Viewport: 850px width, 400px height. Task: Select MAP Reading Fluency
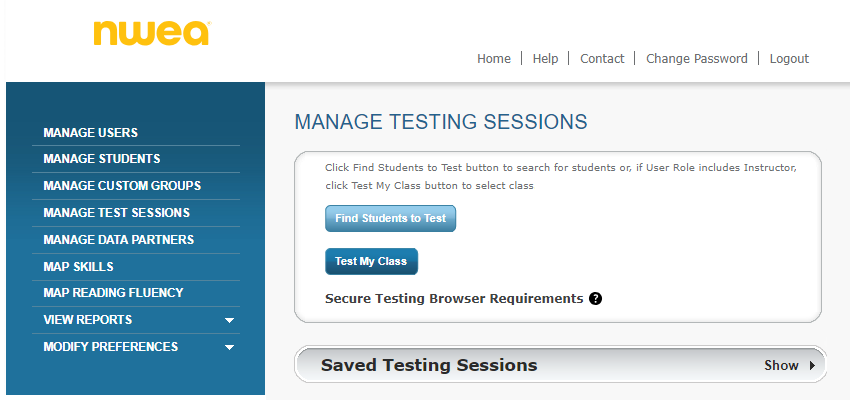point(114,293)
